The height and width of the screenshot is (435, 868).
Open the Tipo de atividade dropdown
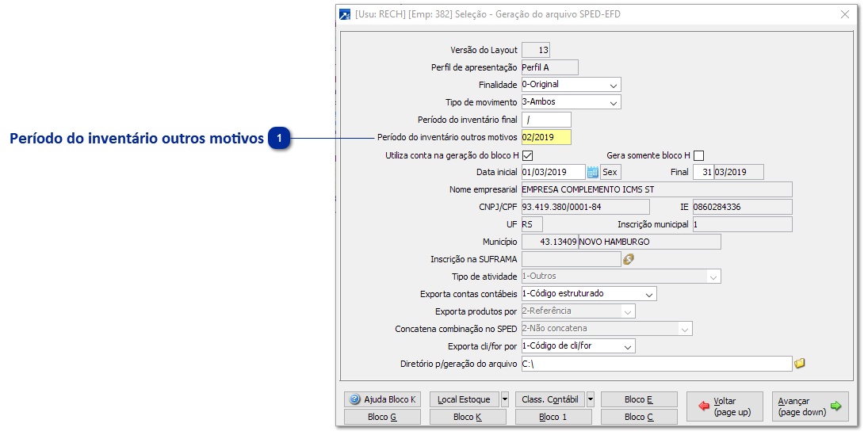coord(713,277)
